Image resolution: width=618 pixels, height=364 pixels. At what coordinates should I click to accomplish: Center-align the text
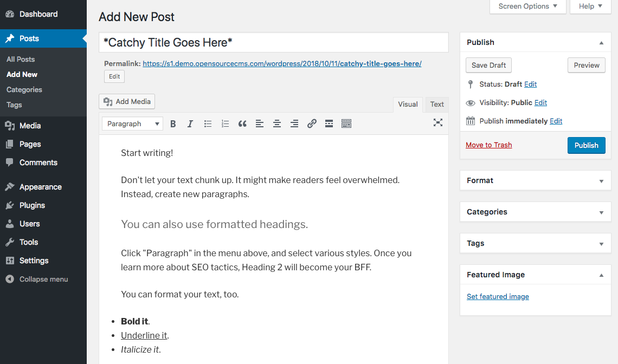tap(277, 123)
